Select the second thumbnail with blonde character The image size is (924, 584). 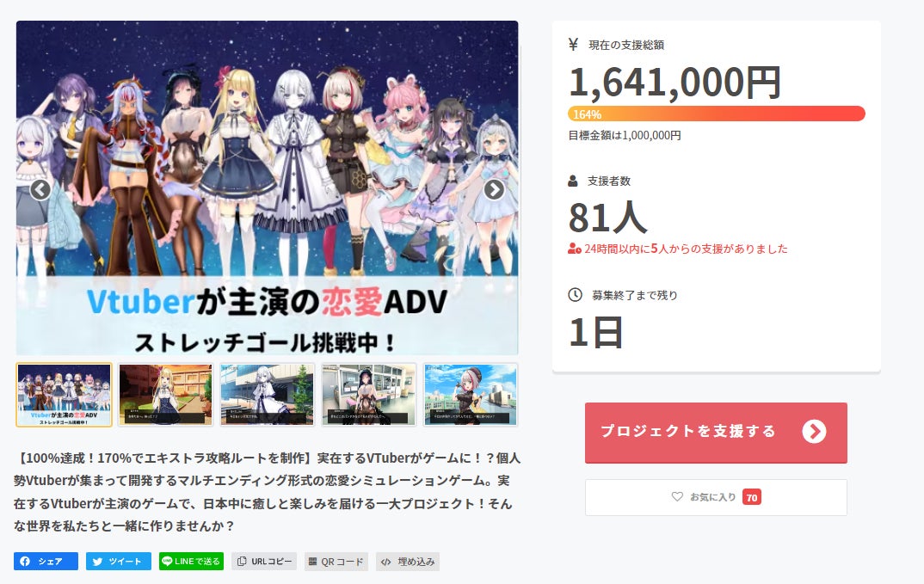(x=165, y=395)
